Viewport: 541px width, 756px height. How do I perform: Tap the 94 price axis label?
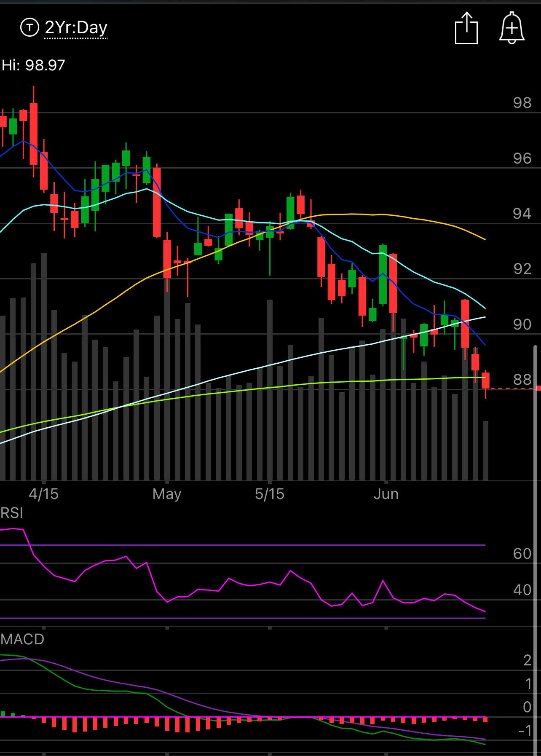pyautogui.click(x=522, y=214)
